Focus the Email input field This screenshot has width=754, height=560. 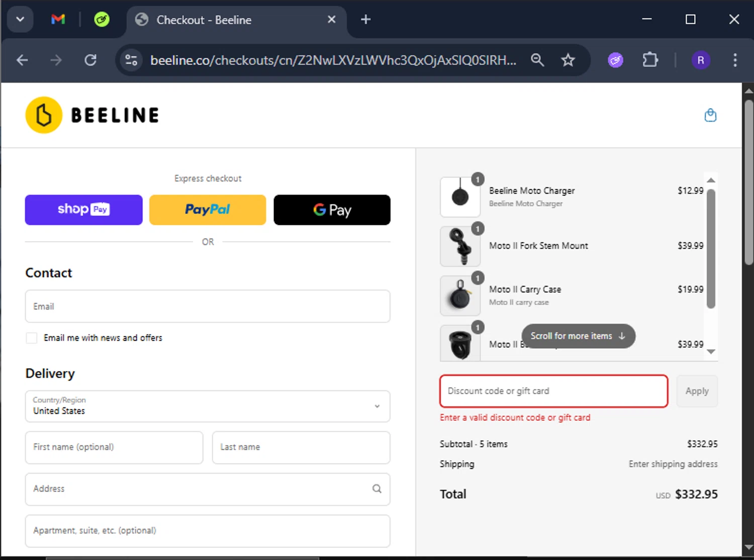208,306
